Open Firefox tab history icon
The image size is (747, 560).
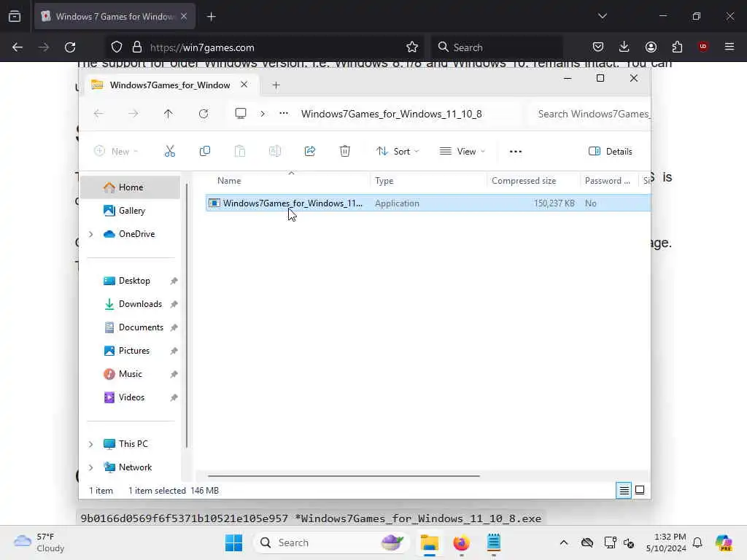click(15, 16)
